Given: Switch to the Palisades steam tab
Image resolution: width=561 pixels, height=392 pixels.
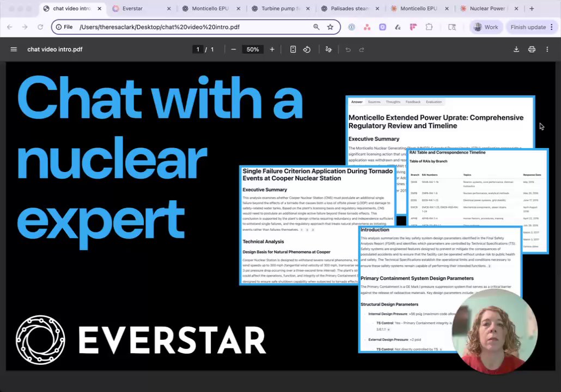Looking at the screenshot, I should (x=350, y=9).
